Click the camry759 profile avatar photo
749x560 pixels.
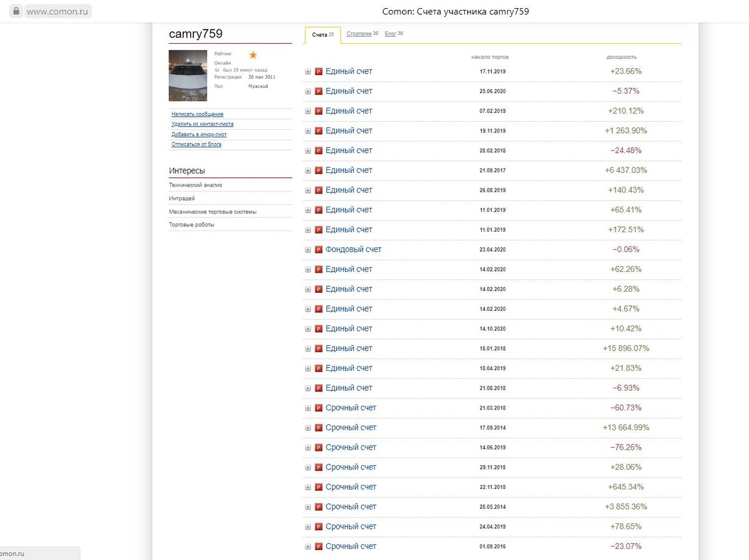pos(188,76)
